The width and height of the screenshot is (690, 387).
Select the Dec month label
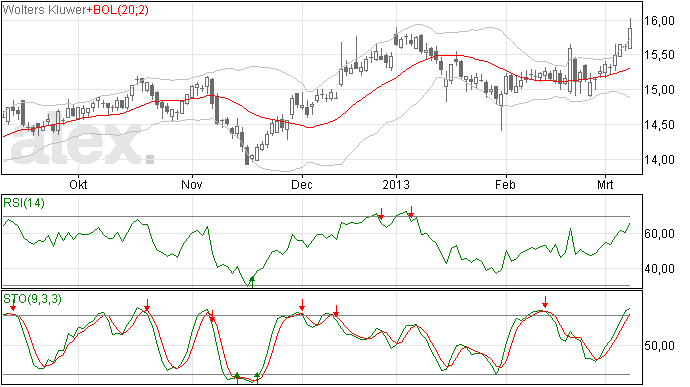302,184
